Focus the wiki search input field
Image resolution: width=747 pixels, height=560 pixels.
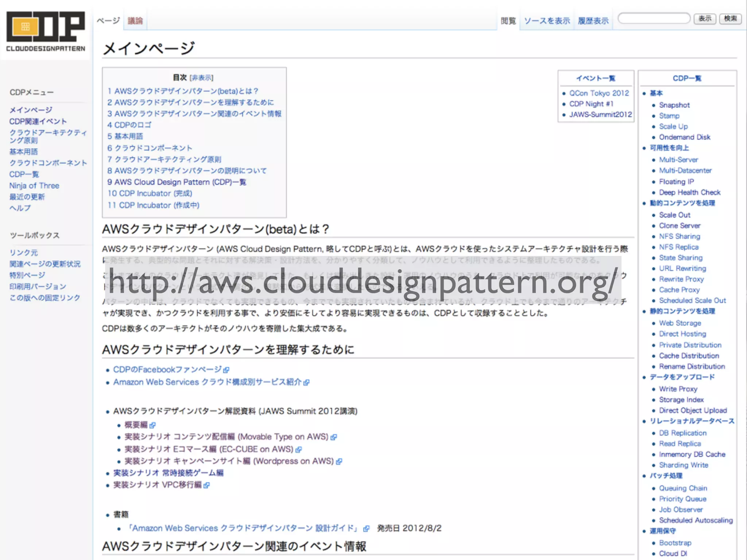tap(654, 18)
